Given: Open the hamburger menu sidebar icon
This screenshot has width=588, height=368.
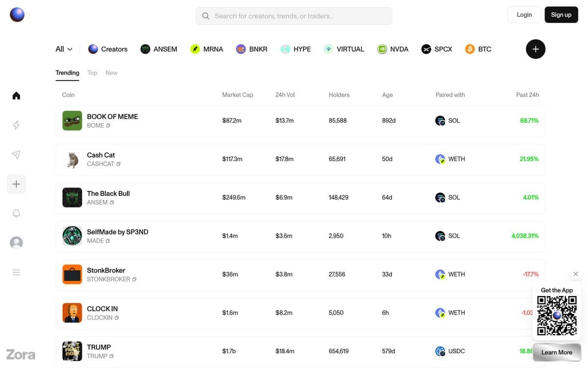Looking at the screenshot, I should [x=16, y=272].
